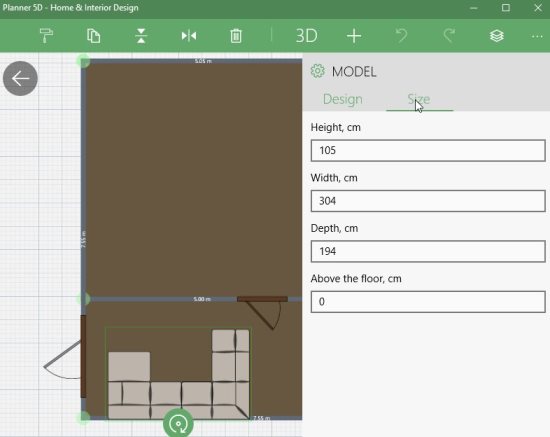This screenshot has width=550, height=437.
Task: Click the Above the floor input field
Action: pyautogui.click(x=428, y=302)
